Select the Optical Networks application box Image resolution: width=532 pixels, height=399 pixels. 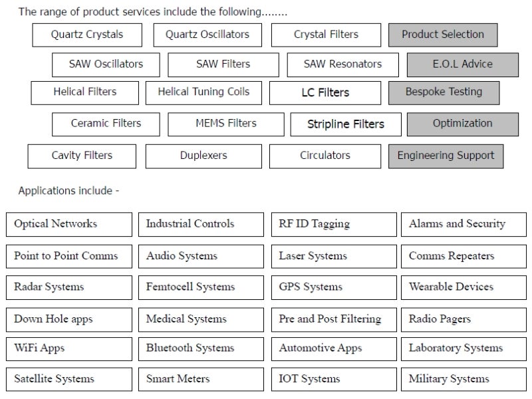click(x=68, y=224)
